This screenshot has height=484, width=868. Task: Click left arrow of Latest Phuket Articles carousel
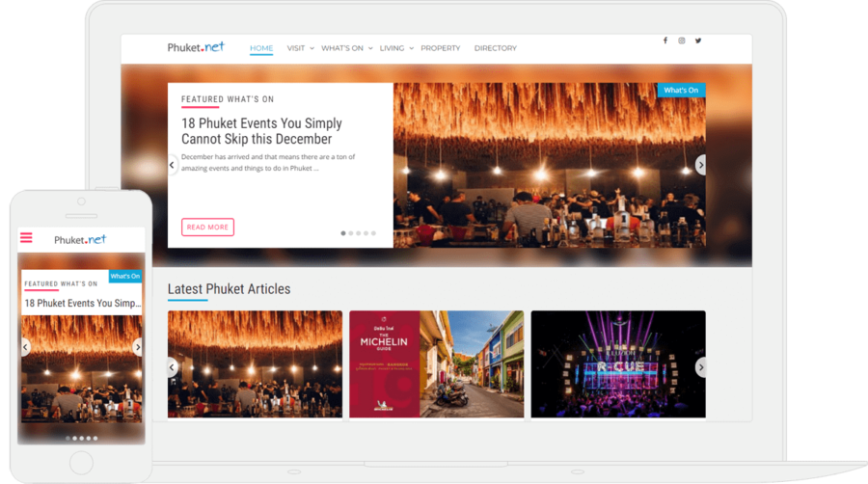173,366
